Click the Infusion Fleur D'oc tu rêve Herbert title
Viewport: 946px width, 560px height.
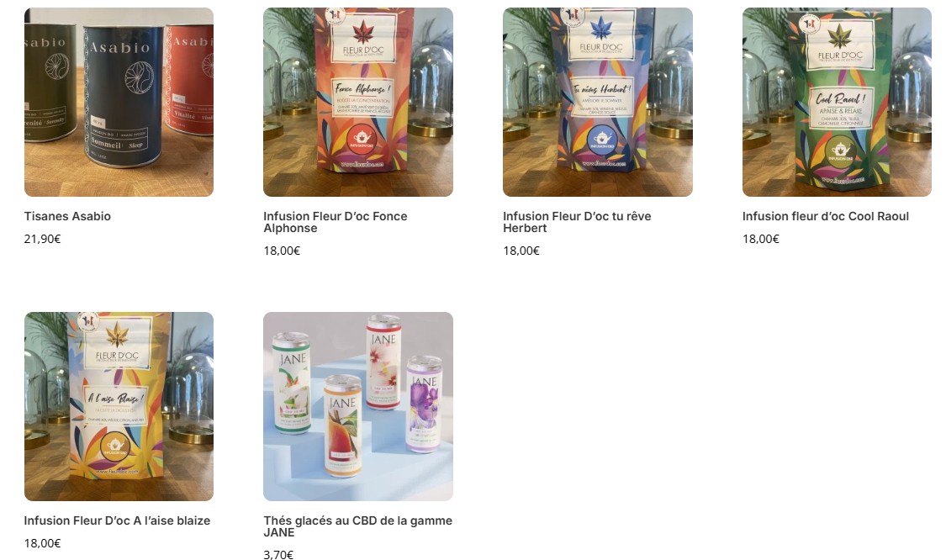click(x=578, y=222)
